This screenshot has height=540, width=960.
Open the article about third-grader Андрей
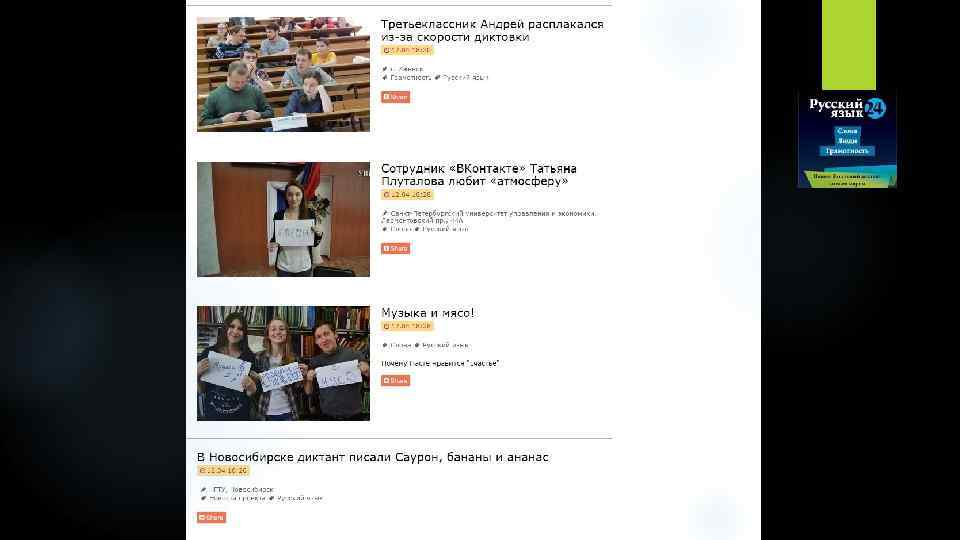tap(492, 31)
